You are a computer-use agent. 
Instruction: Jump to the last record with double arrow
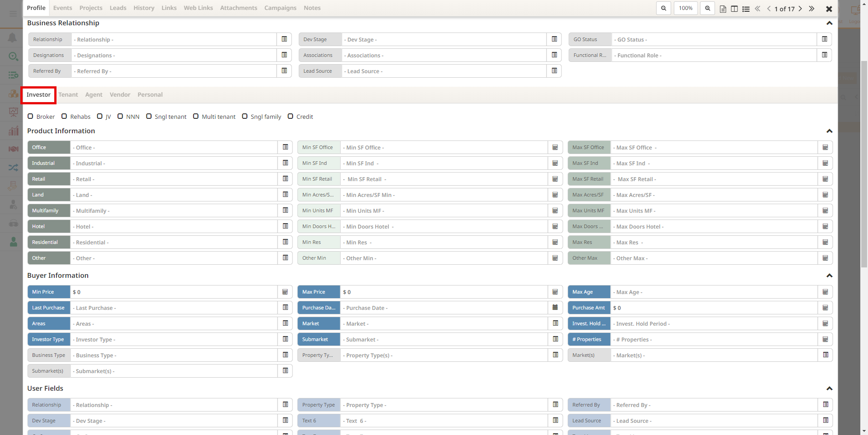(x=811, y=9)
